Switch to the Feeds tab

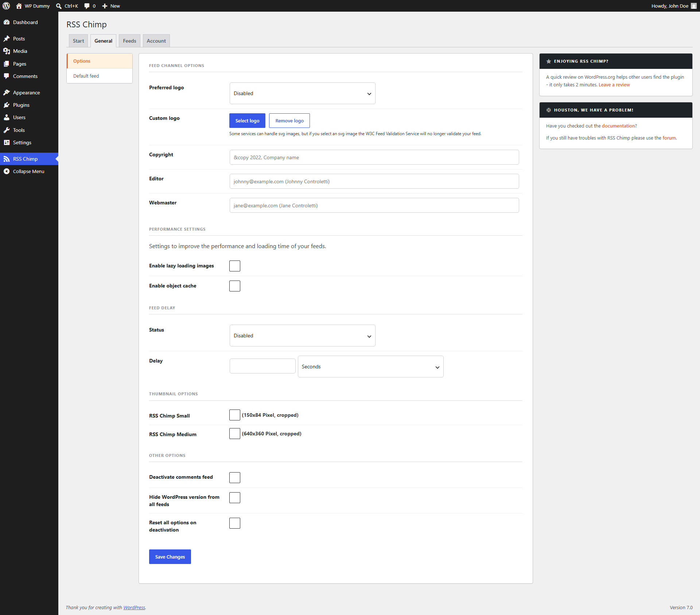tap(129, 41)
